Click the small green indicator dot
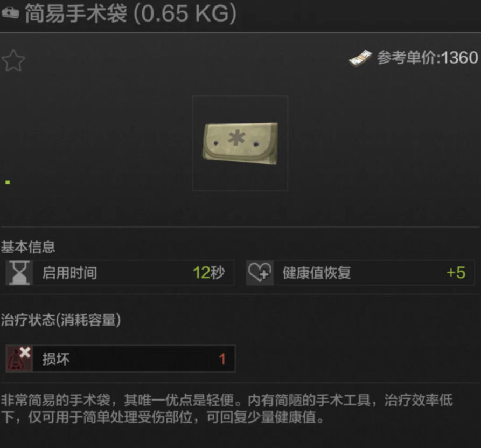 (x=8, y=182)
